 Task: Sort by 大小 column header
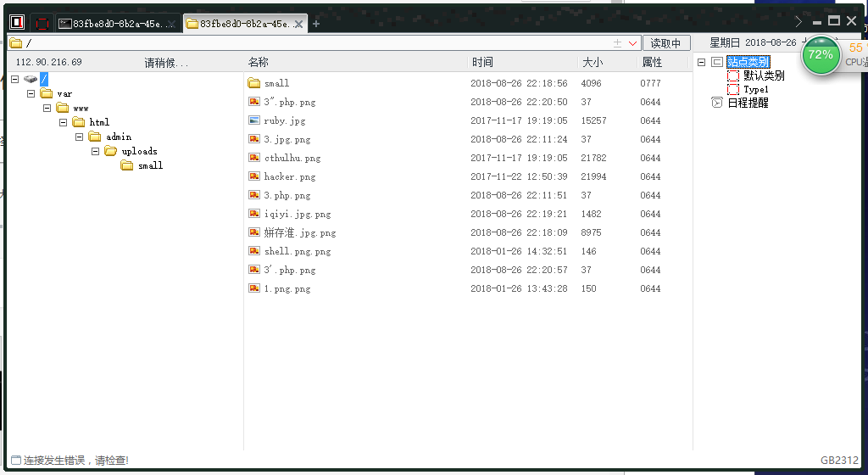tap(593, 62)
